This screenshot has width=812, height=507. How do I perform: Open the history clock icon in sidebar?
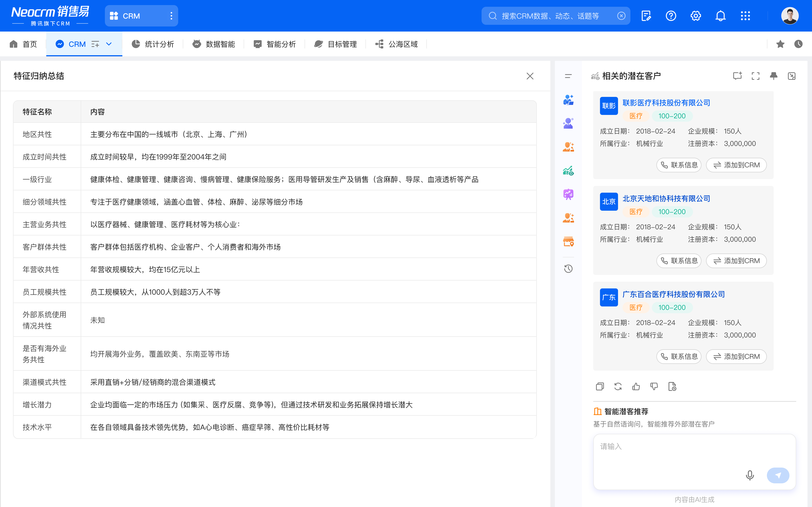click(x=568, y=269)
